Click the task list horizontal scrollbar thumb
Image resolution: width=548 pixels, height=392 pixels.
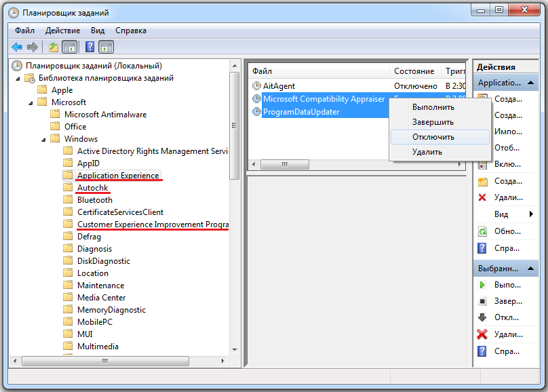(285, 164)
